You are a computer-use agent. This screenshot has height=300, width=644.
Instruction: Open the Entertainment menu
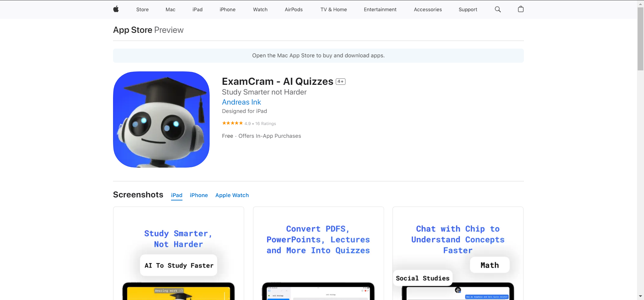click(380, 9)
